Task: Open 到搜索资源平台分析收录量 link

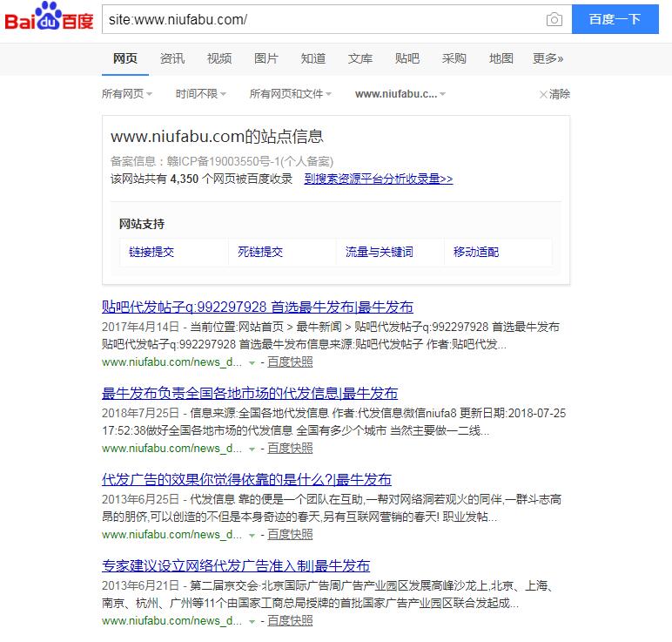Action: pos(379,179)
